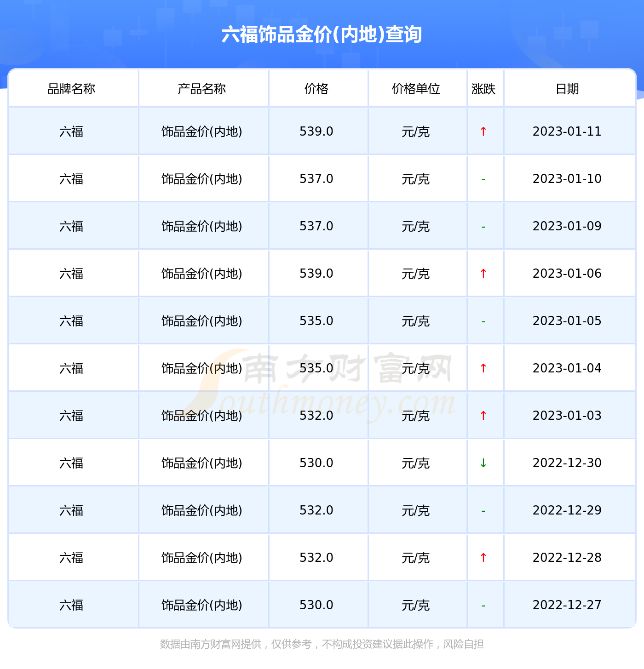Click price 532.0 in the 2022-12-28 row
Viewport: 644px width, 669px height.
pyautogui.click(x=316, y=558)
